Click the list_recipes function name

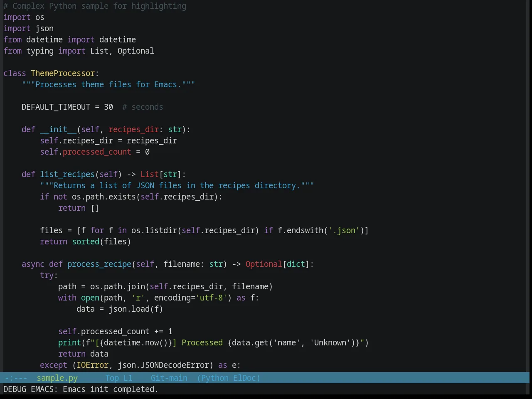[67, 174]
